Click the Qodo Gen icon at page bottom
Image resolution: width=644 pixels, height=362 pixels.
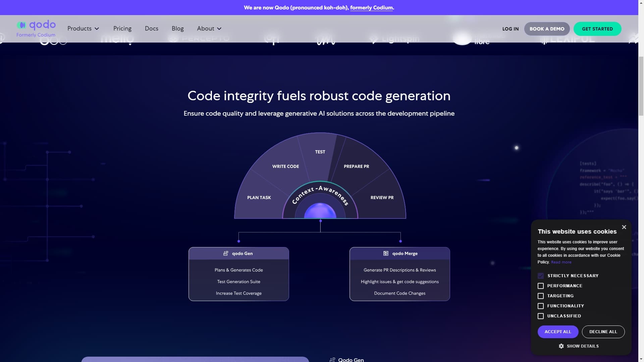tap(332, 360)
